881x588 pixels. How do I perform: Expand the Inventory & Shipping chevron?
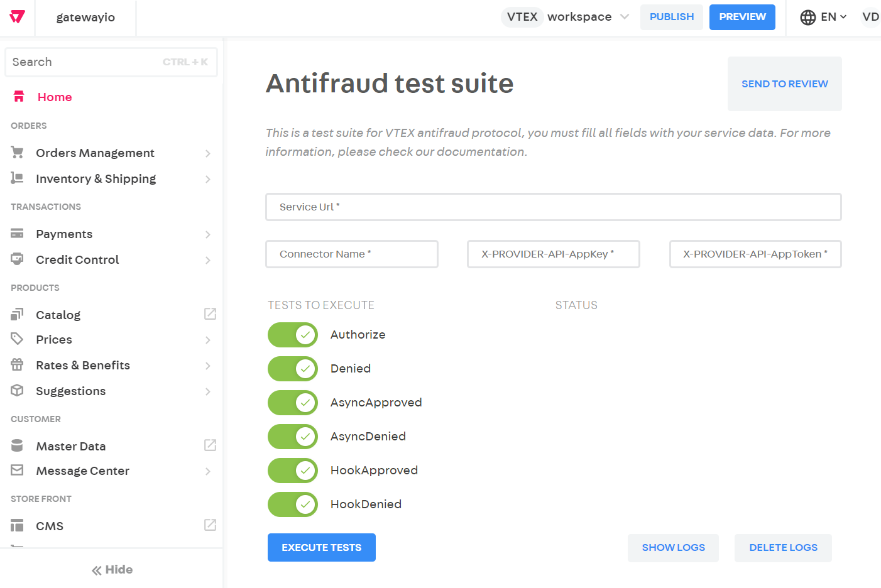click(208, 178)
